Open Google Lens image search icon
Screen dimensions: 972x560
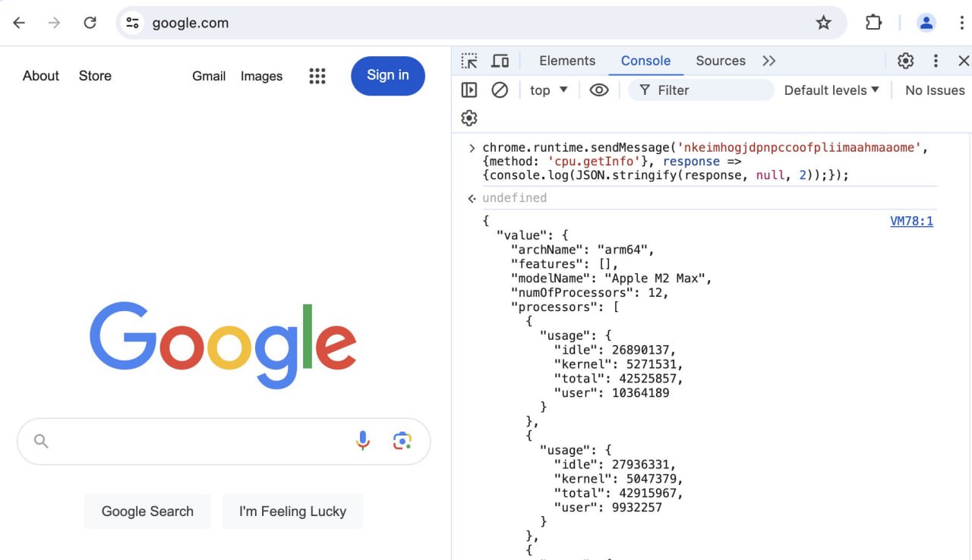click(402, 441)
